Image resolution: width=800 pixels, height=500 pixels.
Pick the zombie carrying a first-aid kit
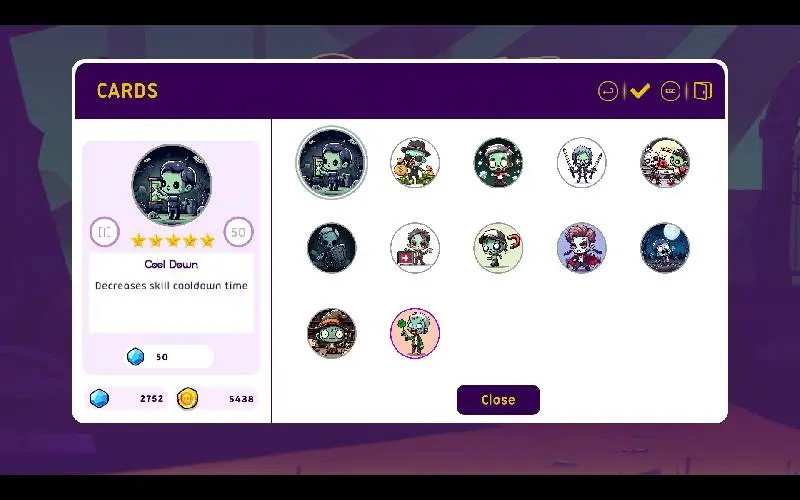(415, 247)
